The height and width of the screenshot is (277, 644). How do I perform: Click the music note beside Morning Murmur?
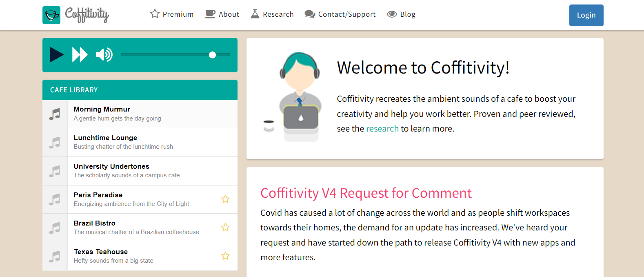[x=55, y=114]
